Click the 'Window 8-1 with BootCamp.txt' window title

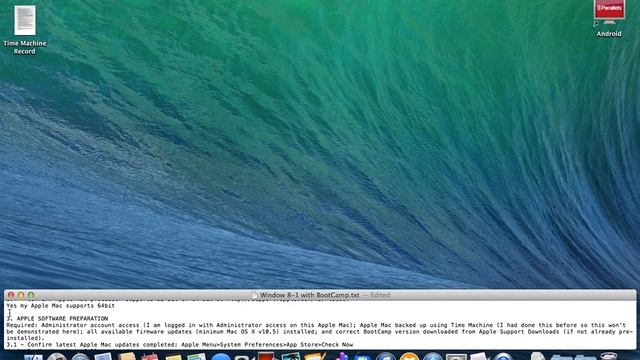(310, 295)
